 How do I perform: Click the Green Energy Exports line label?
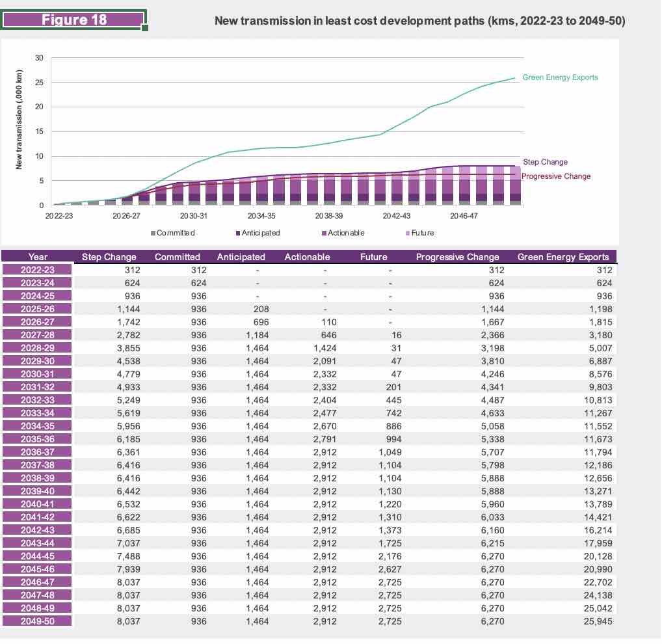pos(560,77)
